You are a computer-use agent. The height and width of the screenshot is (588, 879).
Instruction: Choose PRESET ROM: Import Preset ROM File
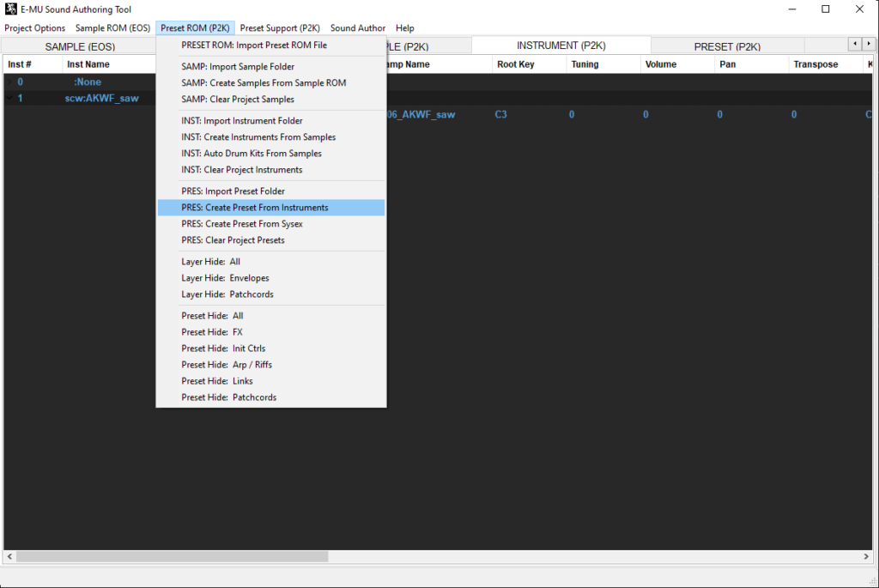coord(271,45)
